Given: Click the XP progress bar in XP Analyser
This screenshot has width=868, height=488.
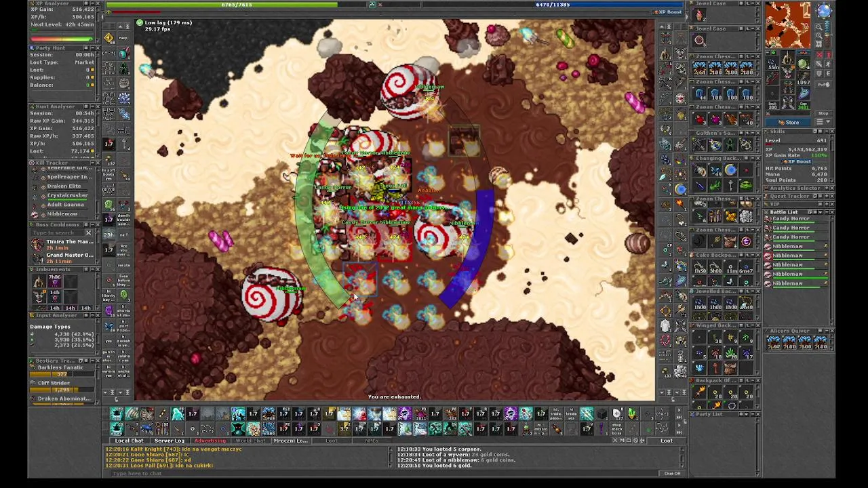Looking at the screenshot, I should pyautogui.click(x=62, y=39).
